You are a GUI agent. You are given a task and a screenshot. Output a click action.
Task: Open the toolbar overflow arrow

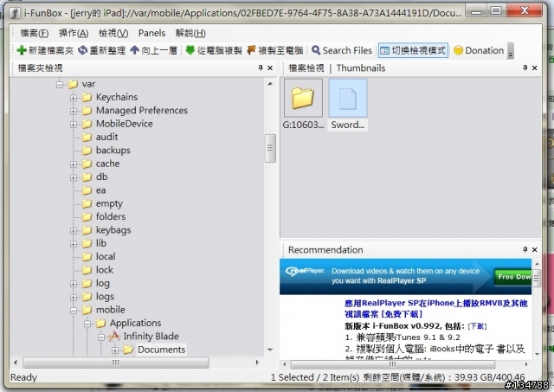(x=511, y=51)
